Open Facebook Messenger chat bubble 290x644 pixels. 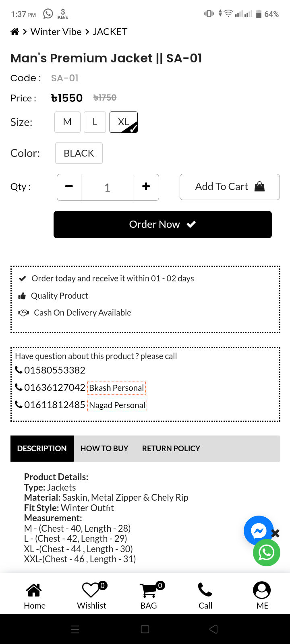[258, 530]
